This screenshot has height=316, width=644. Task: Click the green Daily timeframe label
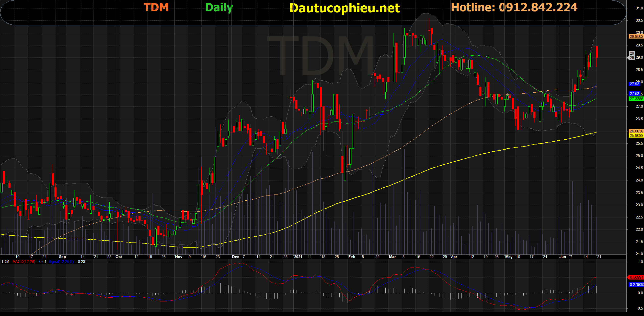[x=219, y=7]
